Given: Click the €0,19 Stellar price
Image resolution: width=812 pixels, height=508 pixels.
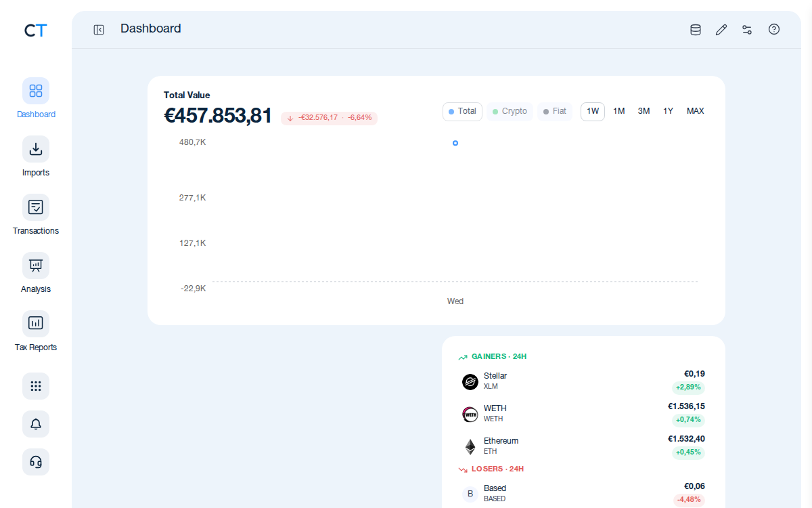Looking at the screenshot, I should point(694,374).
